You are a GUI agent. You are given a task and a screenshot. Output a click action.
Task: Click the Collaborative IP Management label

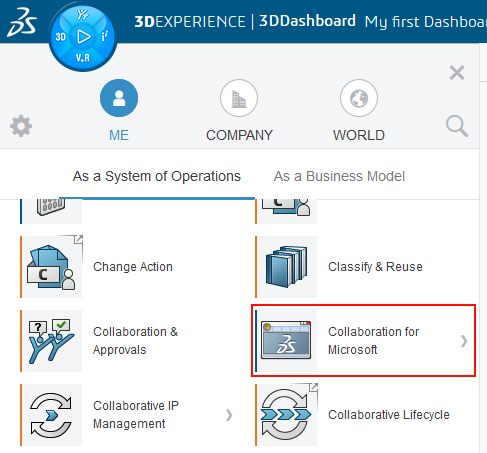(136, 415)
